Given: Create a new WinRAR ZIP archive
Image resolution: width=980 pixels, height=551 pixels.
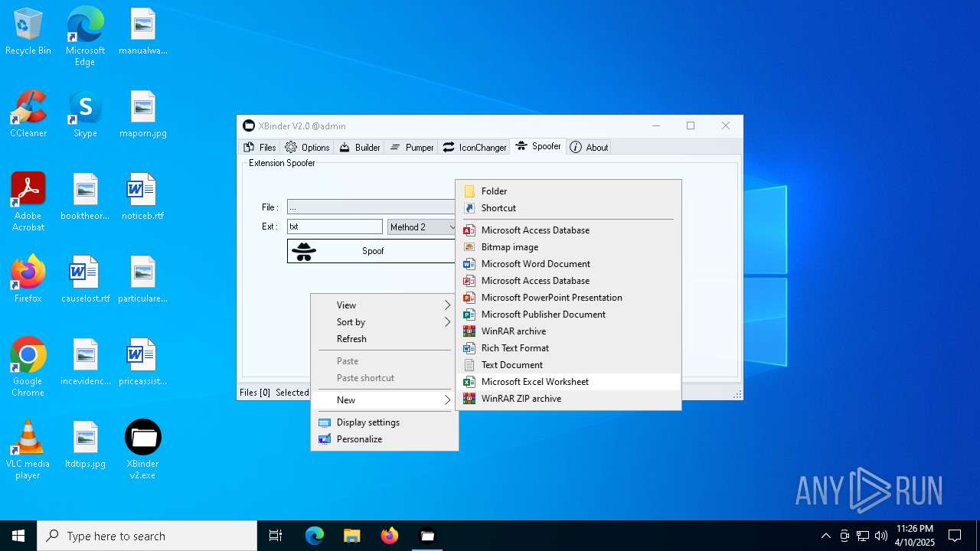Looking at the screenshot, I should 568,398.
